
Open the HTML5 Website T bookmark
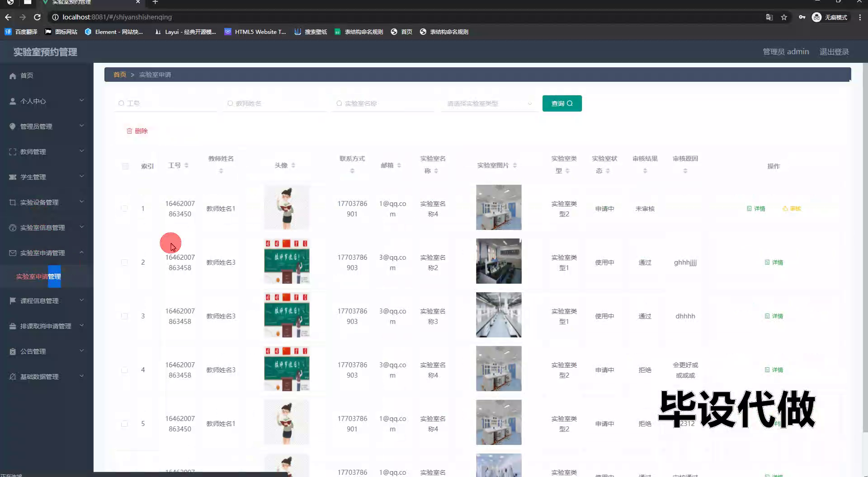255,32
